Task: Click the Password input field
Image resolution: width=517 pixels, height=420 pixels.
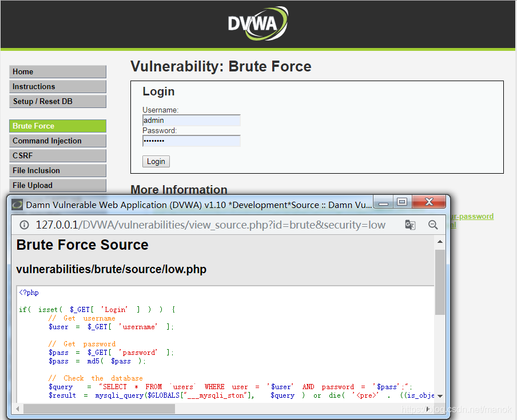Action: click(x=192, y=141)
